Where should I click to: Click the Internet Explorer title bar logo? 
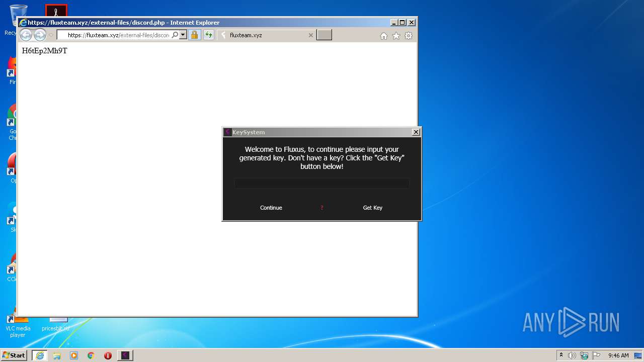[23, 23]
